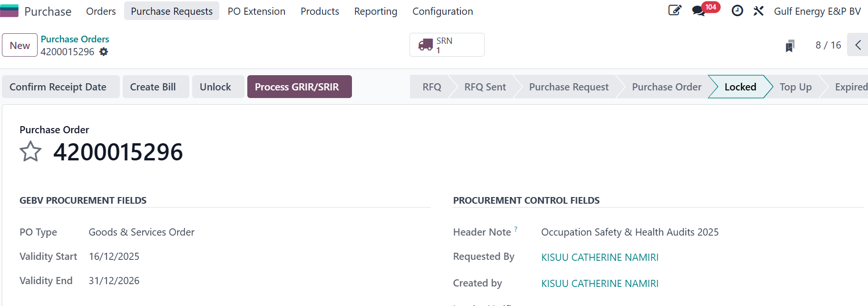Toggle the favorite star beside order number
This screenshot has height=306, width=868.
[30, 151]
